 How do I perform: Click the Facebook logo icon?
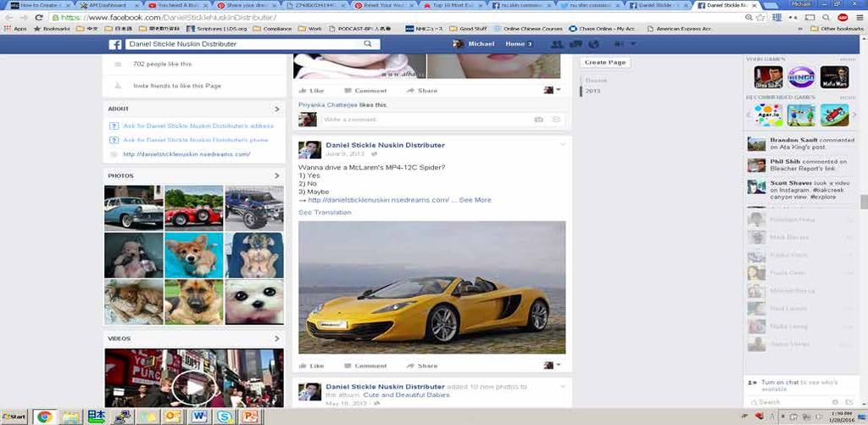115,44
